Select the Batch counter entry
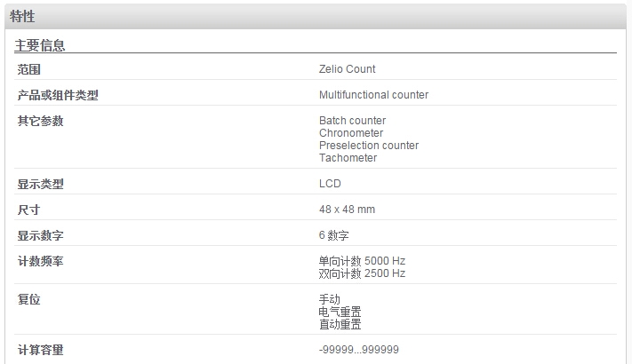The height and width of the screenshot is (364, 632). 352,121
